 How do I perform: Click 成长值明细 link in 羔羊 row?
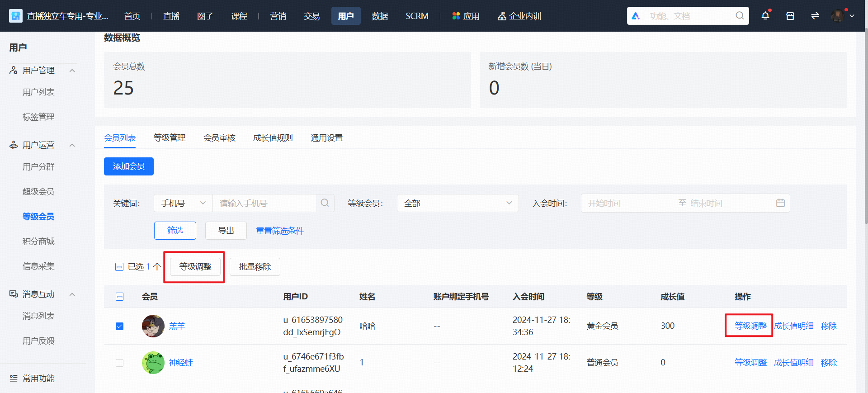tap(794, 326)
